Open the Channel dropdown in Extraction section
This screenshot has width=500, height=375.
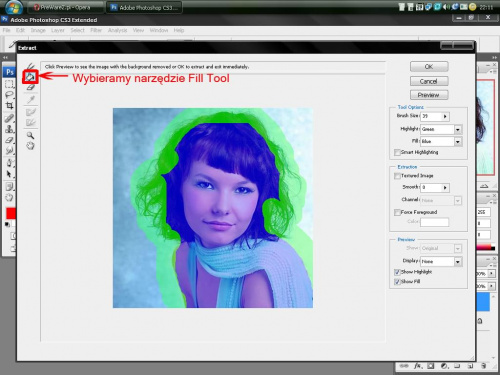pyautogui.click(x=458, y=200)
